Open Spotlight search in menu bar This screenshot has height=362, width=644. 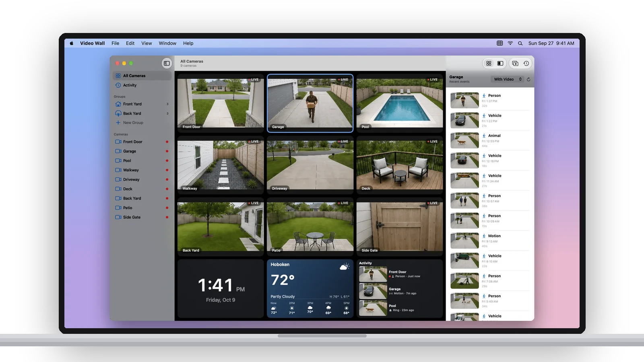click(x=520, y=43)
